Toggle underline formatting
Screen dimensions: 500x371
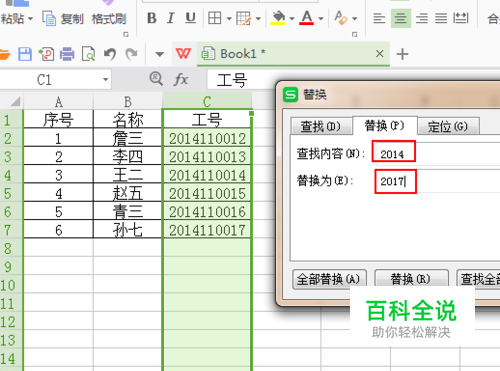pyautogui.click(x=190, y=18)
